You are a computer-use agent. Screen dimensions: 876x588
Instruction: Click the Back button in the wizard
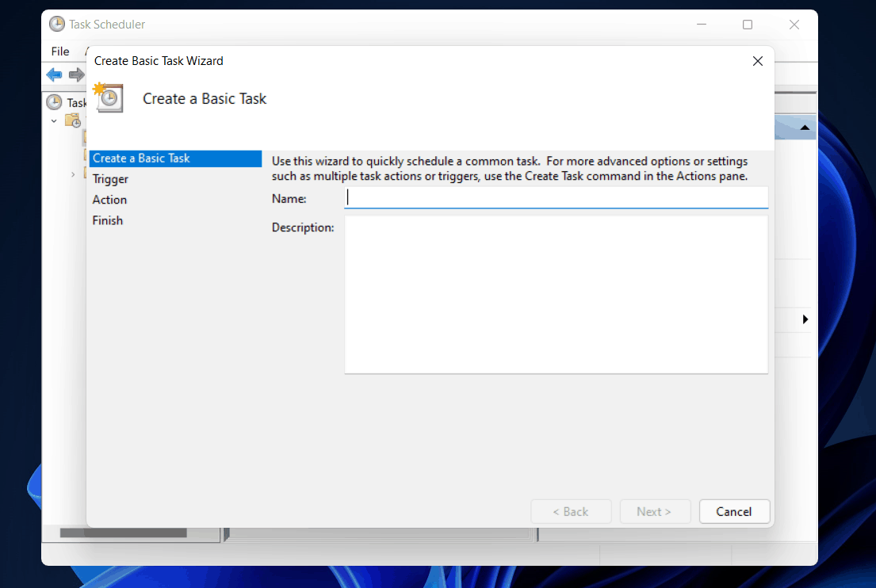click(571, 511)
